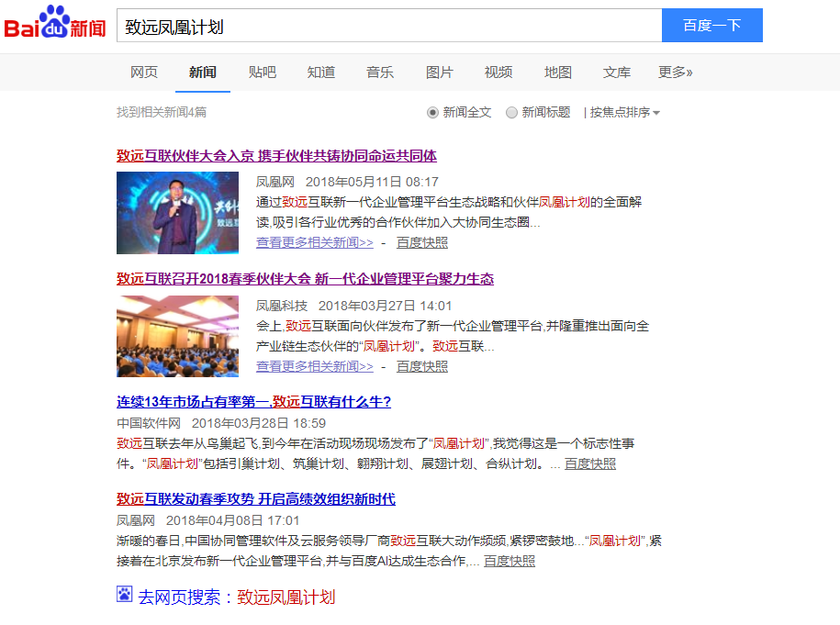Viewport: 840px width, 625px height.
Task: Click 查看更多相关新闻>> under the 凤凰网 05月11日 result
Action: [315, 242]
